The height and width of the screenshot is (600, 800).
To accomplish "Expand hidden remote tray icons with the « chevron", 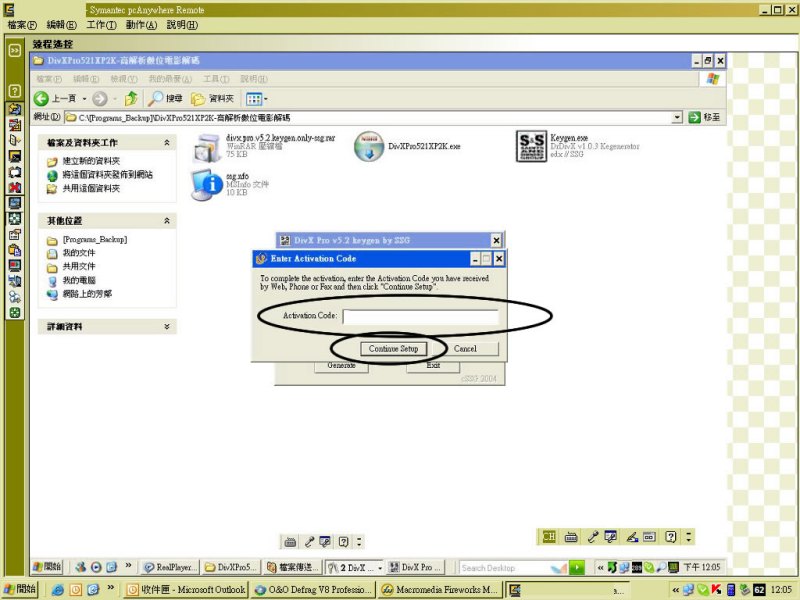I will click(x=601, y=567).
